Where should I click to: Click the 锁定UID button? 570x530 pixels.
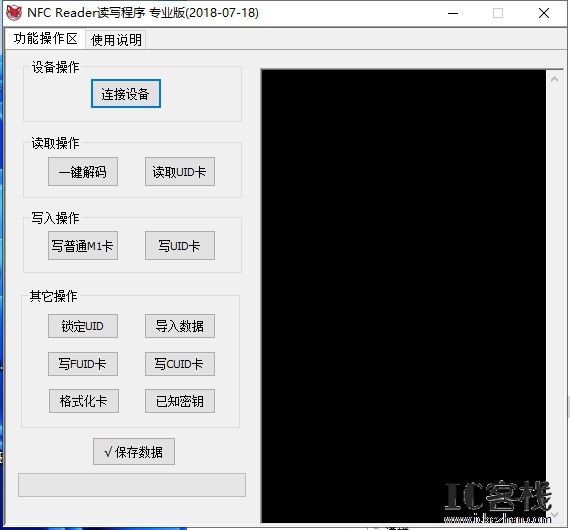(83, 326)
